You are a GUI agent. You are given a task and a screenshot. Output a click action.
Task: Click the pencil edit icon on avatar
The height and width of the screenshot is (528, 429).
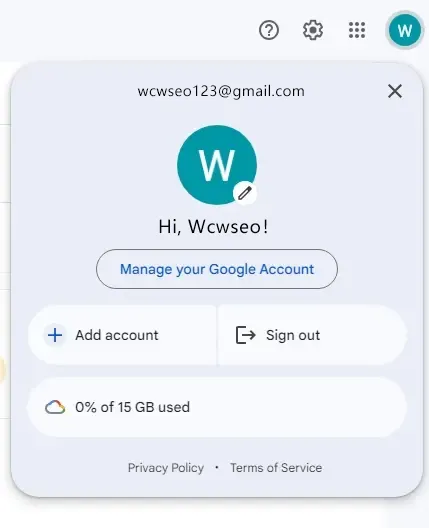click(245, 193)
